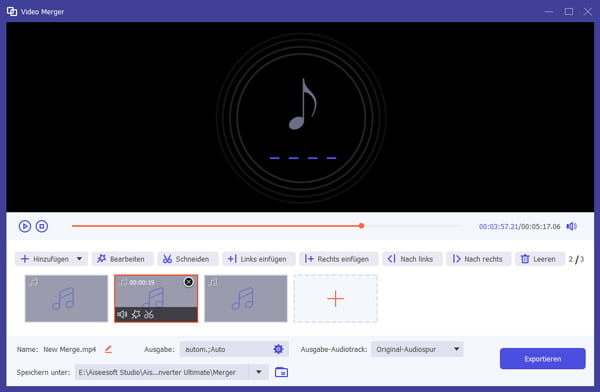Click the scissors icon on selected clip
Screen dimensions: 600x392
tap(149, 314)
